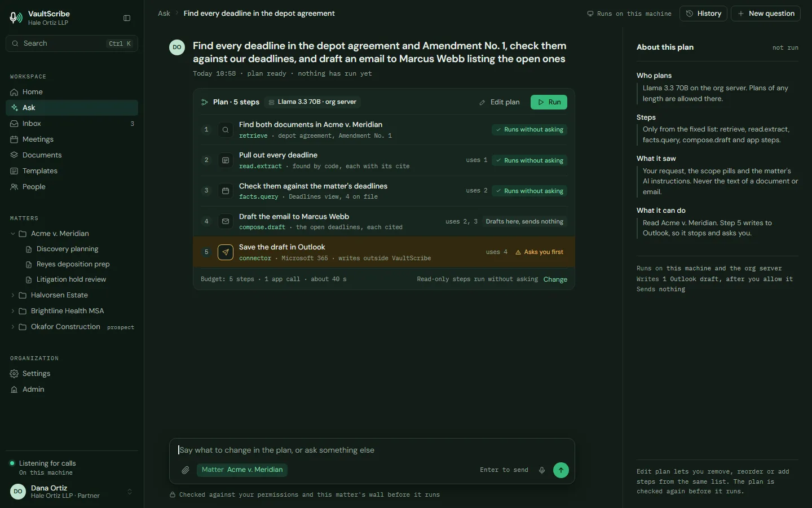Go to the Ask breadcrumb

click(x=164, y=14)
